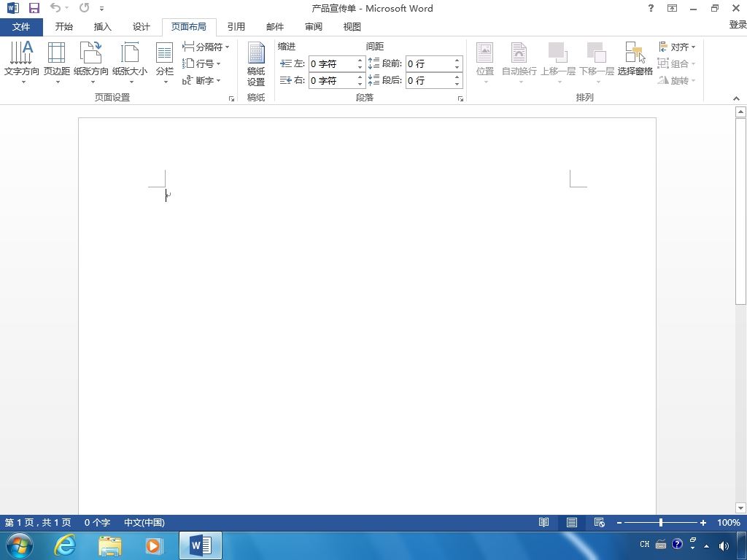Click the 段后 spacing after field
747x560 pixels.
(428, 80)
